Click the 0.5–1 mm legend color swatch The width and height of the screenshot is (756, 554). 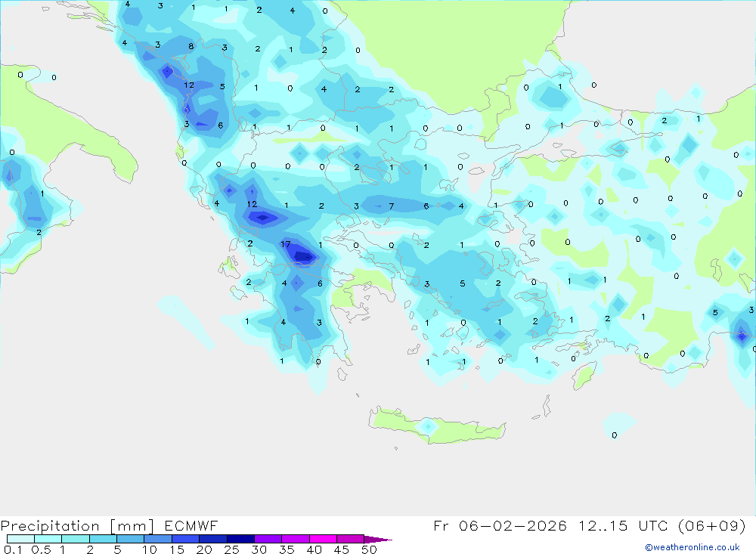(48, 539)
